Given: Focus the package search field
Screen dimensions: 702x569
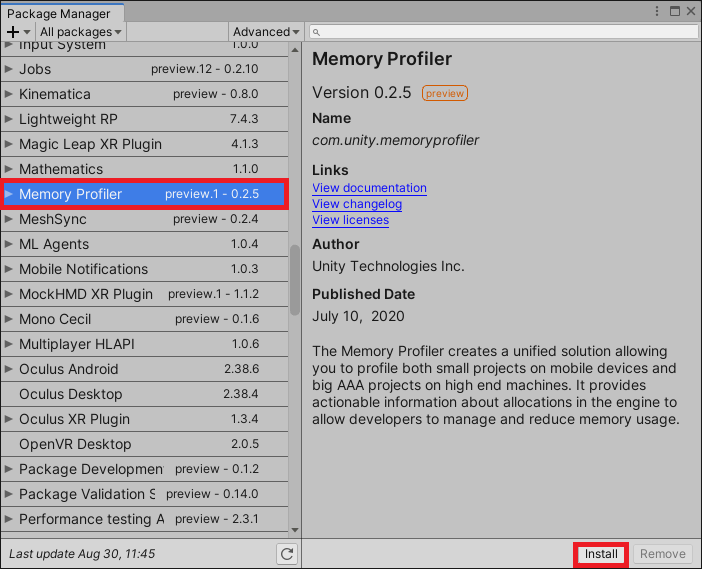Looking at the screenshot, I should click(504, 32).
